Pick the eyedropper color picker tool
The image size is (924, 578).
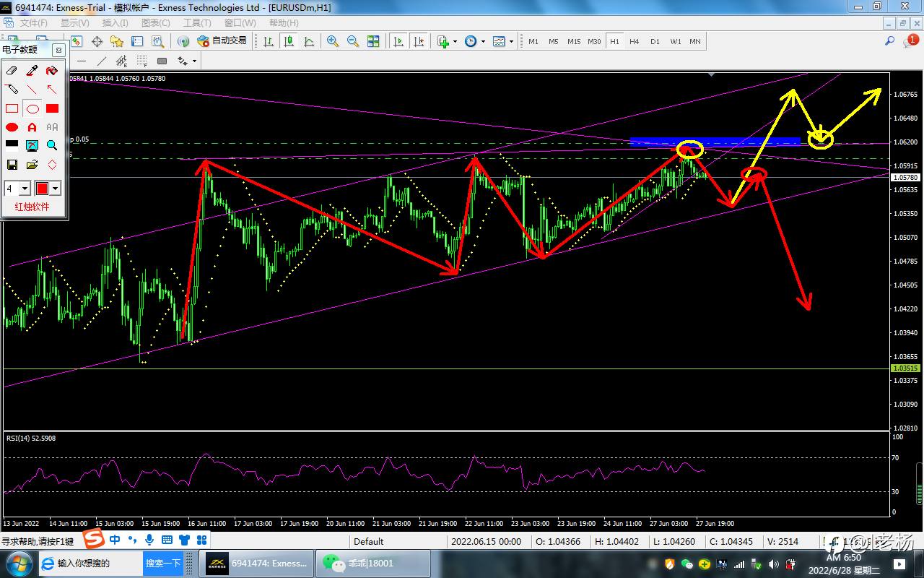[x=32, y=70]
